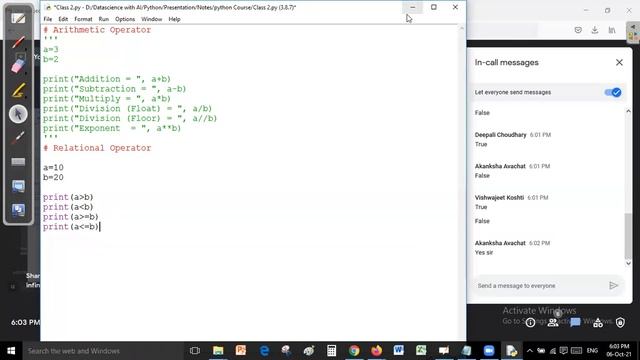This screenshot has width=640, height=360.
Task: Click the Search the web and Windows box
Action: [x=102, y=351]
